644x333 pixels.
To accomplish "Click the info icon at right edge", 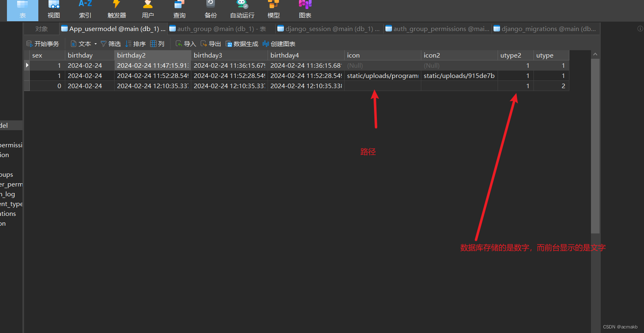I will tap(640, 29).
